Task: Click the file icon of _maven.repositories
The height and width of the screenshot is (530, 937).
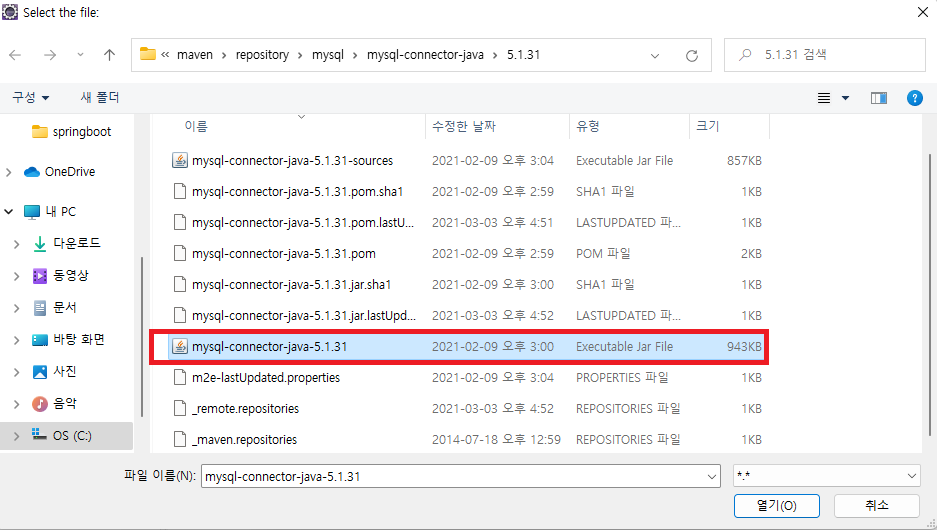Action: (180, 439)
